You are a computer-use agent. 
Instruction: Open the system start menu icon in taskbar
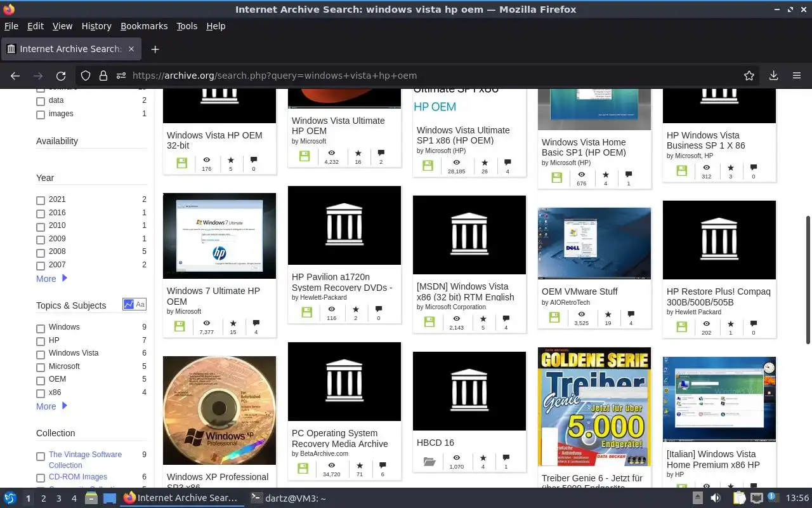coord(10,498)
